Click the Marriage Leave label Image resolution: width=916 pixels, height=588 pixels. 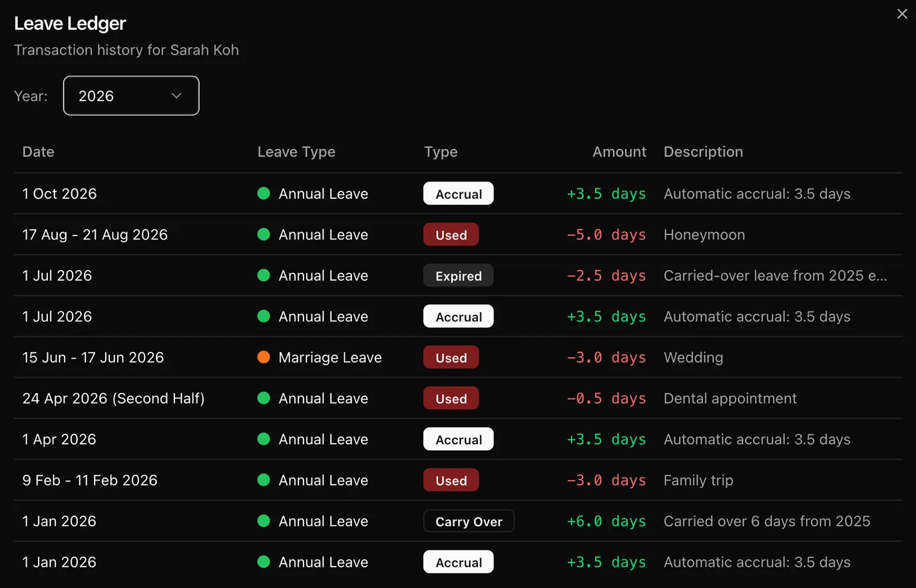pos(330,358)
